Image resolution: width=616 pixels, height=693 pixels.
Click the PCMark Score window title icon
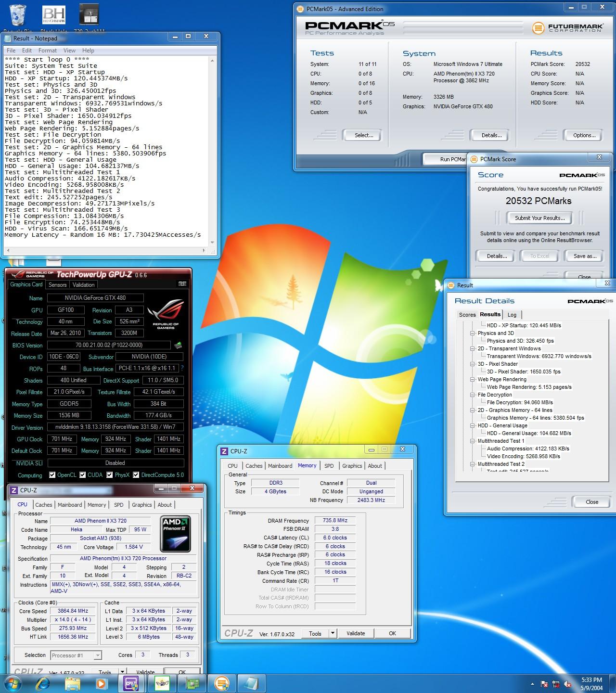[x=474, y=159]
